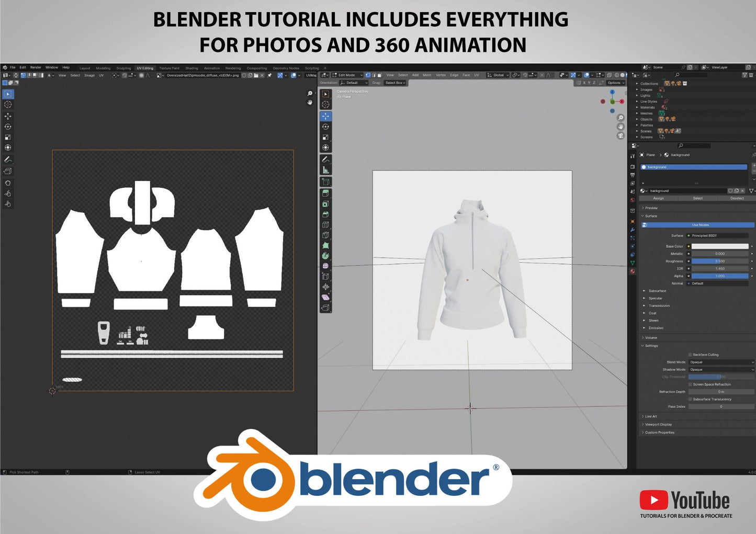Viewport: 756px width, 534px height.
Task: Switch to the Texture Paint workspace tab
Action: coord(169,68)
